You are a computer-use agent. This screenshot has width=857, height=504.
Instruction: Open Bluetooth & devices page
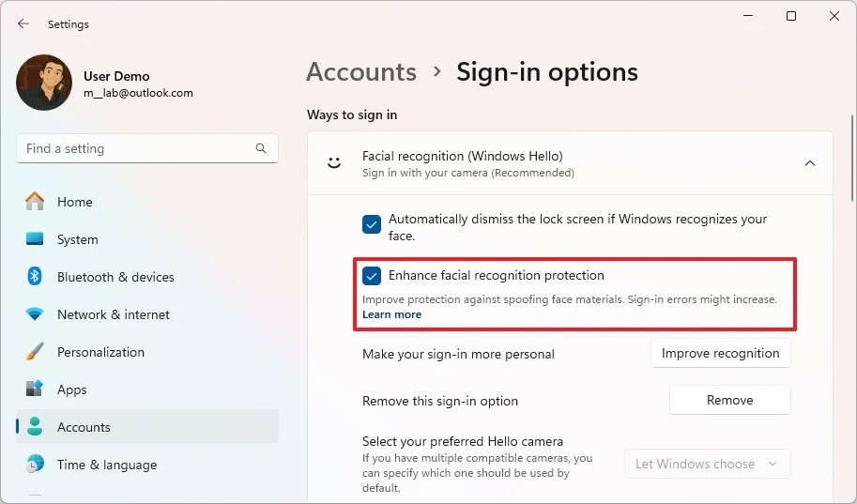pos(147,277)
